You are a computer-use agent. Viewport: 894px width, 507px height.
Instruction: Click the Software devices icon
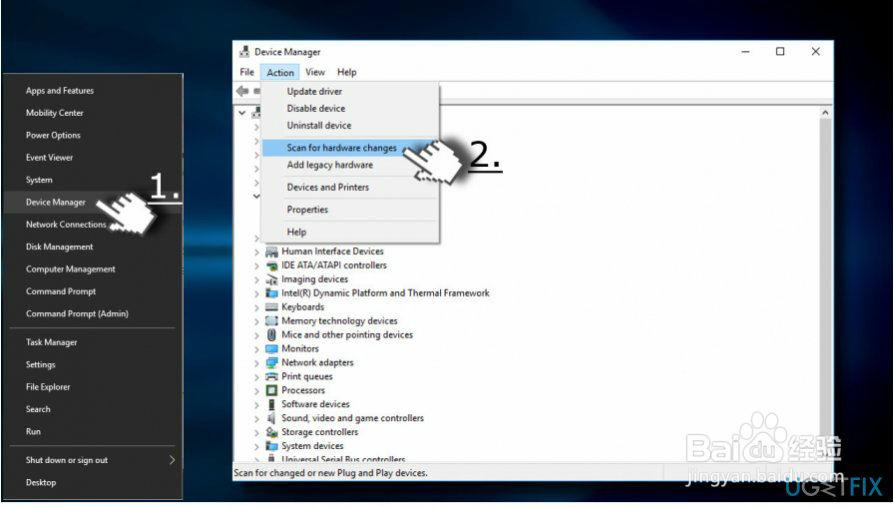[272, 404]
